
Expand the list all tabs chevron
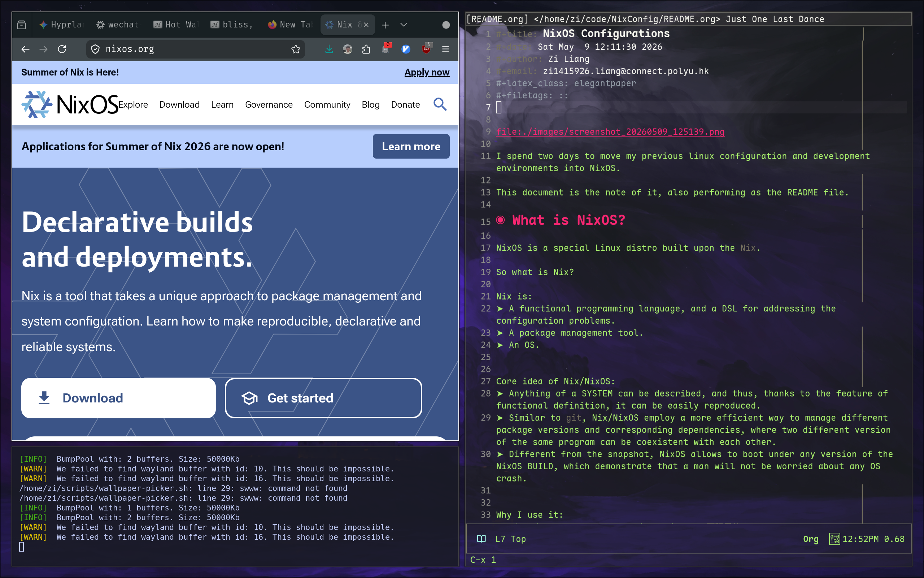(404, 25)
